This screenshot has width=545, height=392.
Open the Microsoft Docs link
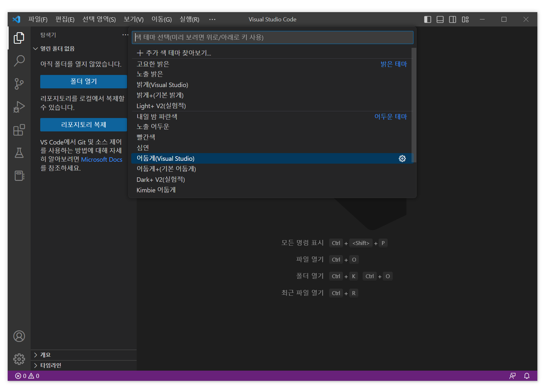click(x=102, y=159)
